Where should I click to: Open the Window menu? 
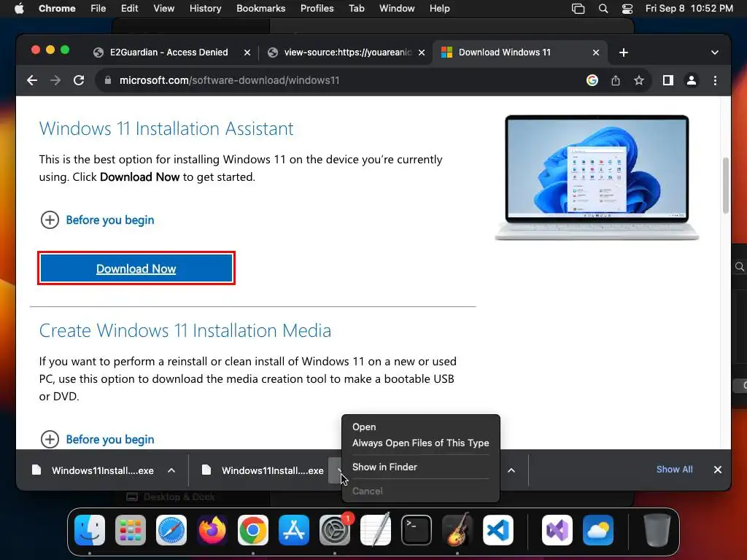(x=397, y=9)
